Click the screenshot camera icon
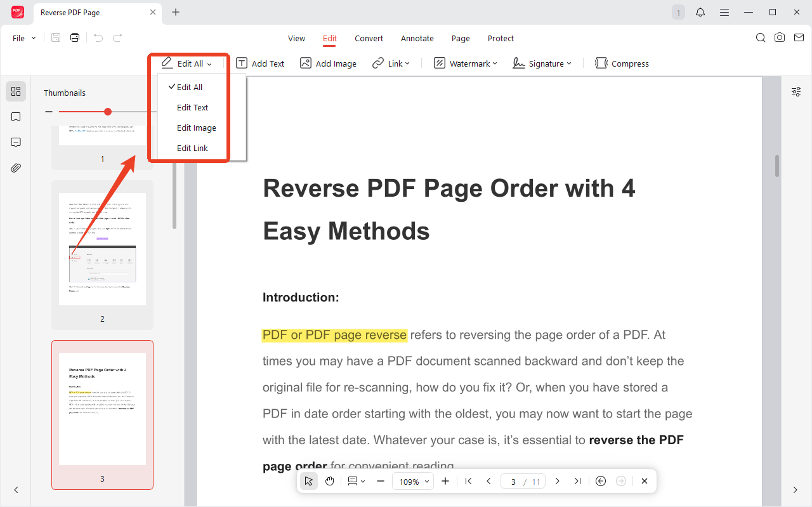This screenshot has width=812, height=507. [x=780, y=38]
